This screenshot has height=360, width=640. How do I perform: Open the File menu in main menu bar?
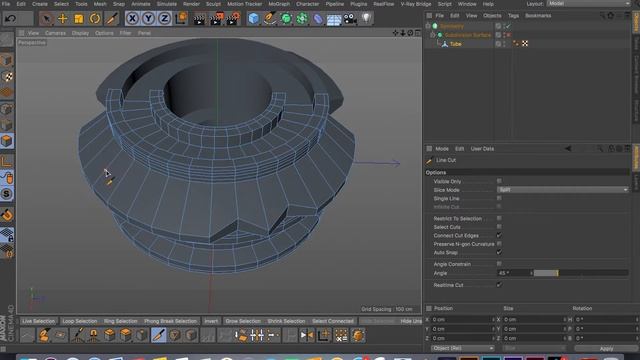click(6, 4)
